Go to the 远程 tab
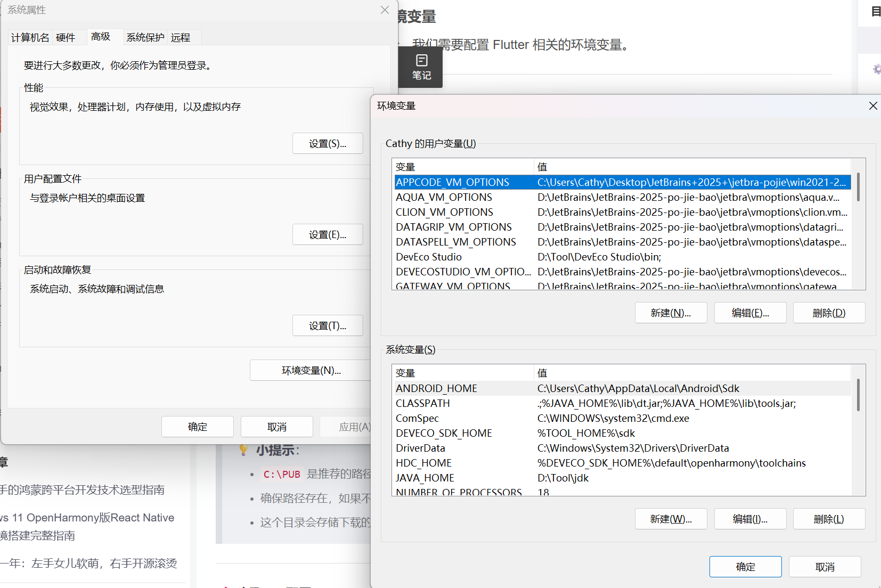 pos(181,37)
